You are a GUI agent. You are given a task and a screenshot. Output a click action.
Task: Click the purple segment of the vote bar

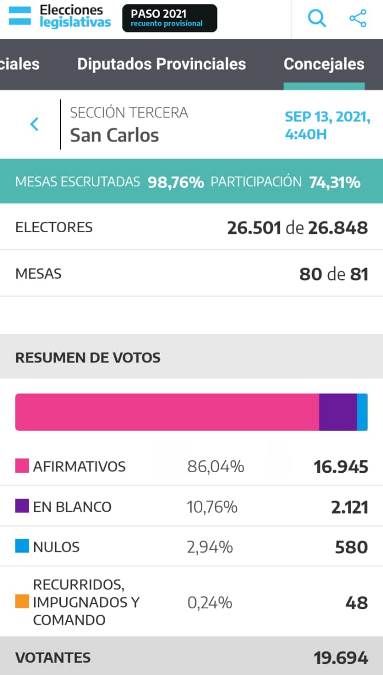pyautogui.click(x=338, y=412)
